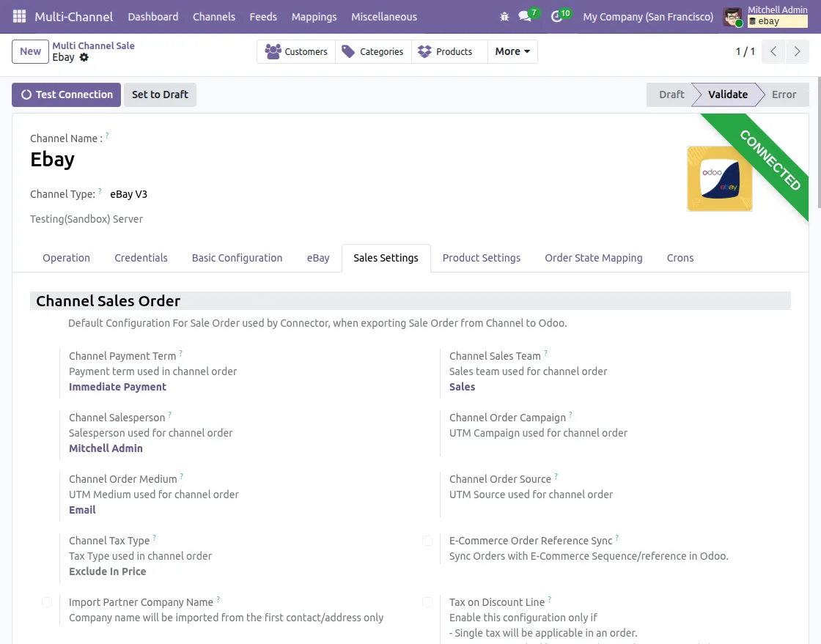The width and height of the screenshot is (821, 644).
Task: Show Channel Type help tooltip
Action: point(100,191)
